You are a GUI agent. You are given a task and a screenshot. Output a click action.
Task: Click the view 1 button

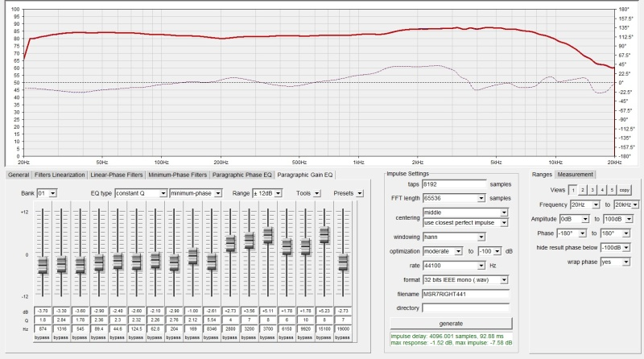573,190
